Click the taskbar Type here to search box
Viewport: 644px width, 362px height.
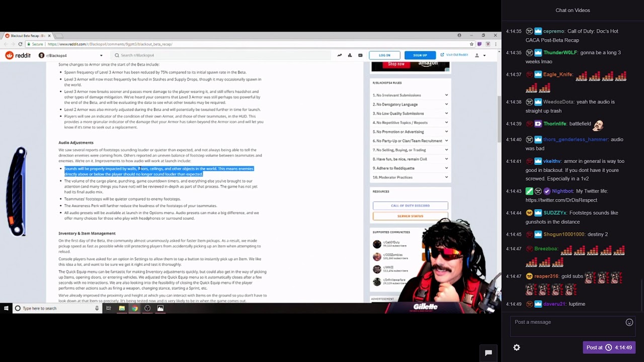56,308
